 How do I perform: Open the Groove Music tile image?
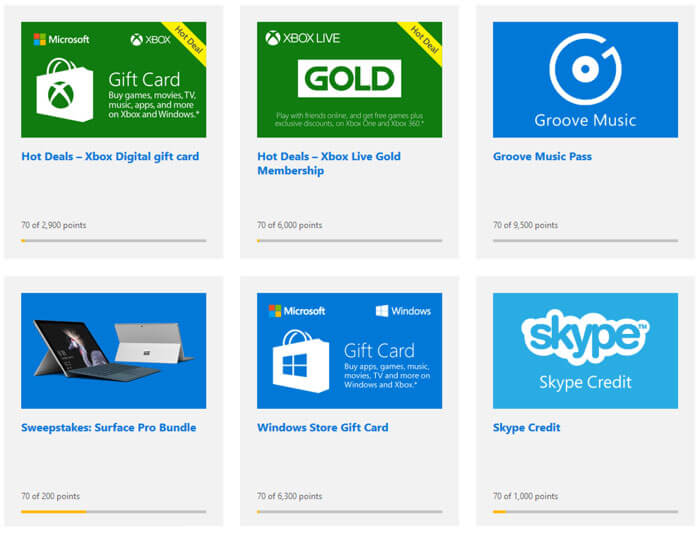pyautogui.click(x=585, y=79)
